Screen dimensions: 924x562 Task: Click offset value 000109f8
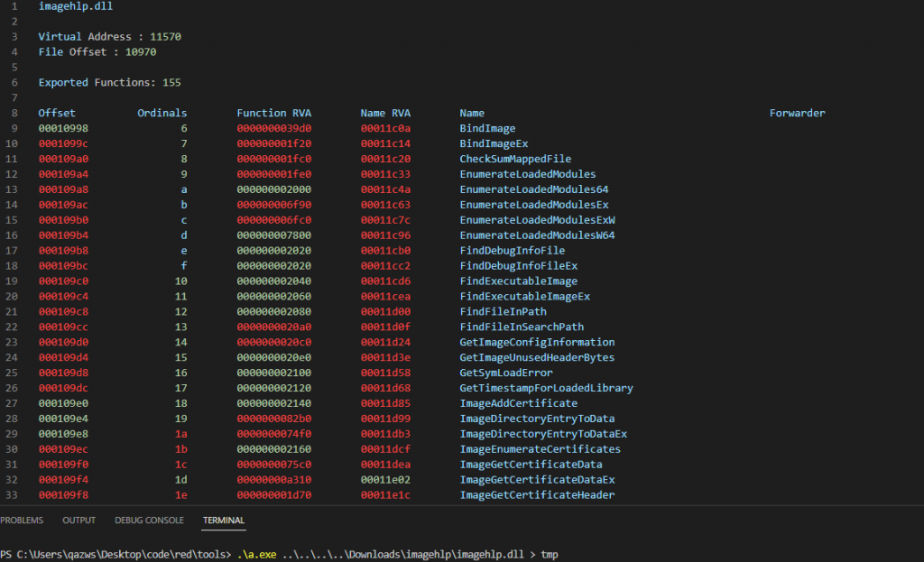64,495
